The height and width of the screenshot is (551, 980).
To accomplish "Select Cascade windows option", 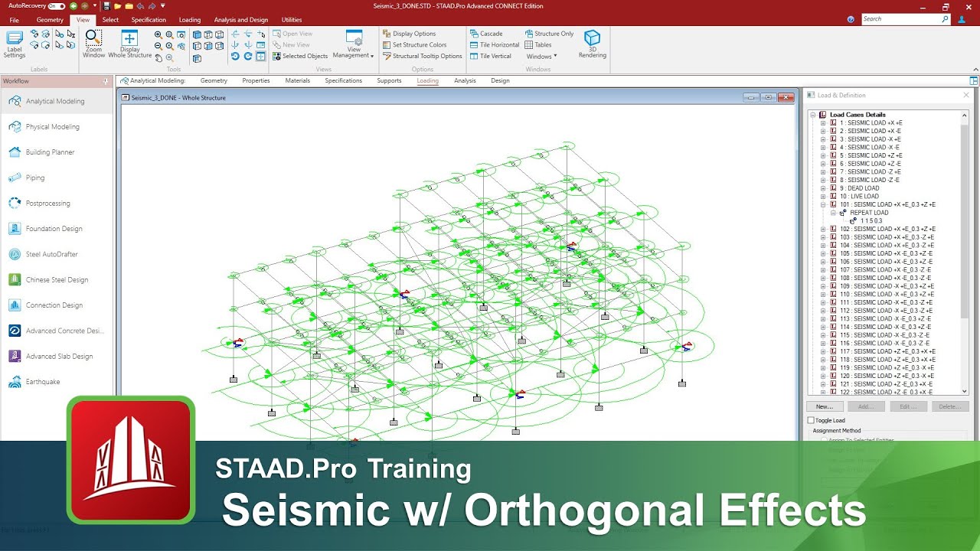I will click(x=486, y=34).
